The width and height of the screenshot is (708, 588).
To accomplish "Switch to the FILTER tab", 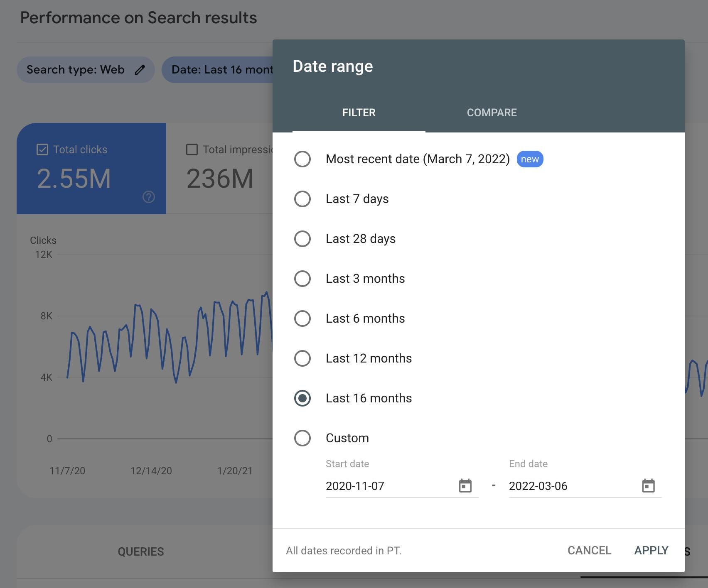I will (x=359, y=113).
